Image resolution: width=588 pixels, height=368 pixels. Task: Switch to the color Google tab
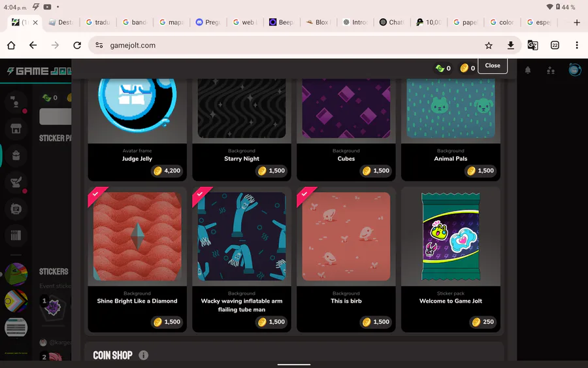(x=501, y=22)
